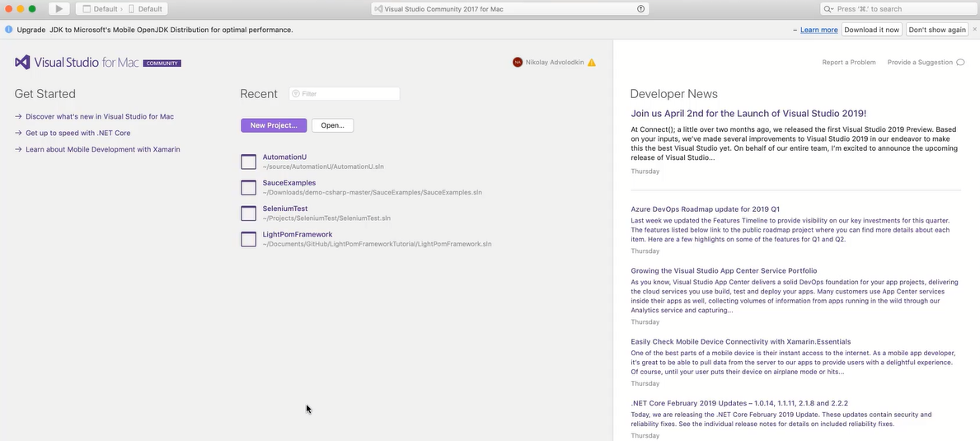Image resolution: width=980 pixels, height=441 pixels.
Task: Open Get up to speed with .NET Core
Action: click(x=78, y=133)
